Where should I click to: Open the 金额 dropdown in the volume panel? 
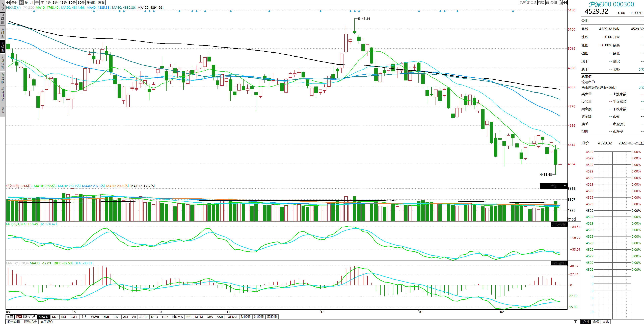click(x=553, y=186)
